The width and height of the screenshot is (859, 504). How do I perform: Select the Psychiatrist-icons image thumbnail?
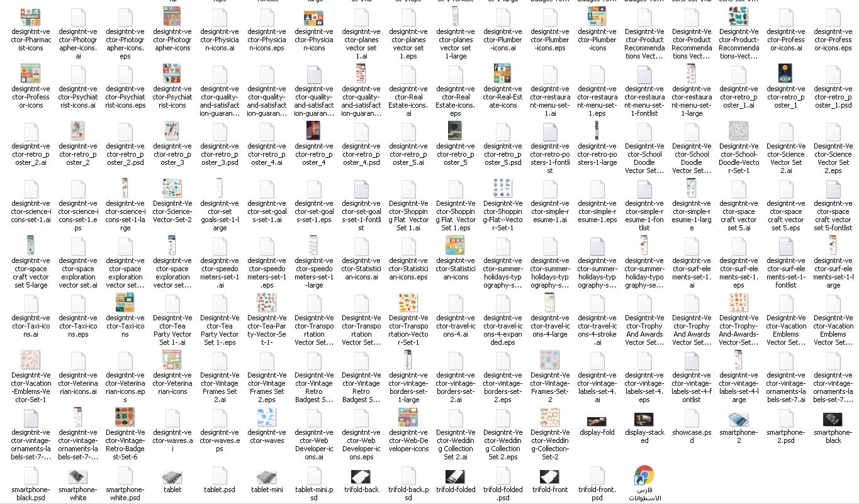coord(172,74)
